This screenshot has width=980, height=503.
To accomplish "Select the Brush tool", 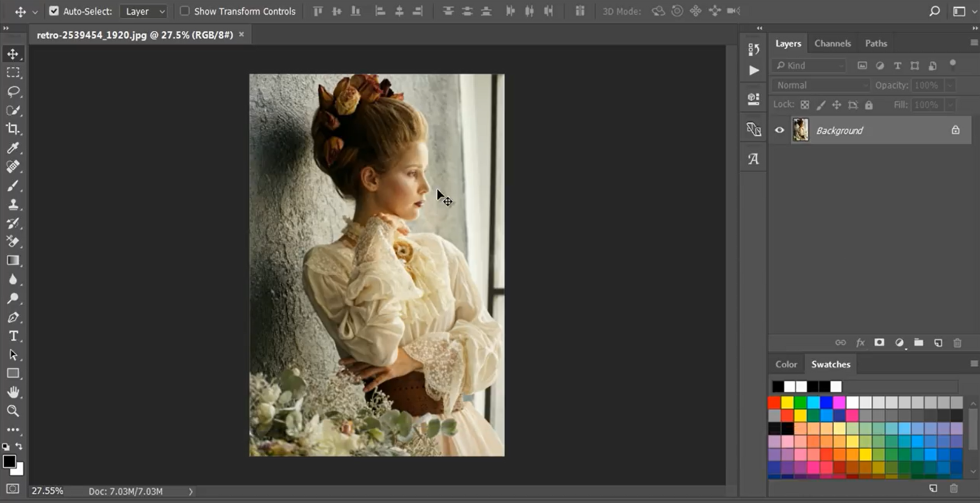I will (x=13, y=185).
